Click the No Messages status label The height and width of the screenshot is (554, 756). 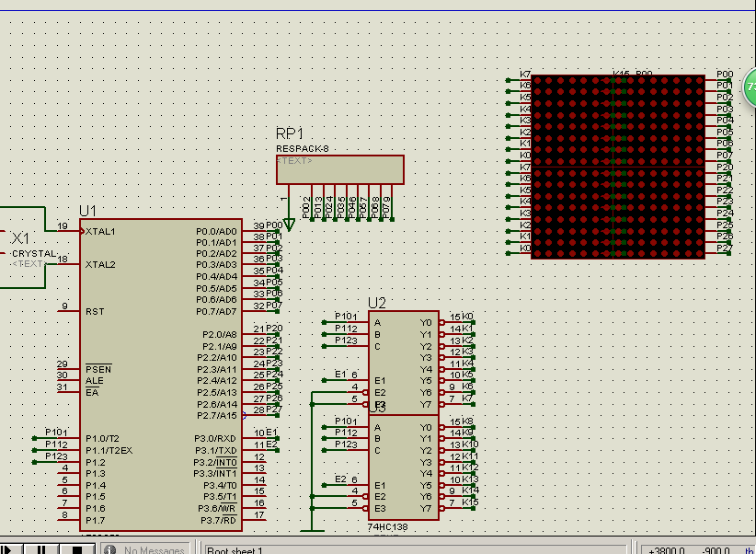pyautogui.click(x=154, y=549)
